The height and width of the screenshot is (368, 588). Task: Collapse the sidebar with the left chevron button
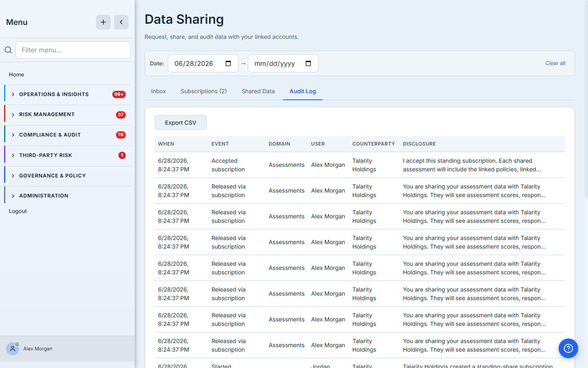[x=121, y=22]
